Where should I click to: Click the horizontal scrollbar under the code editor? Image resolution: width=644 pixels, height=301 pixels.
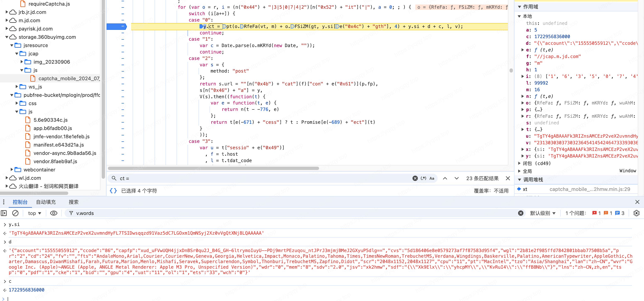[213, 168]
